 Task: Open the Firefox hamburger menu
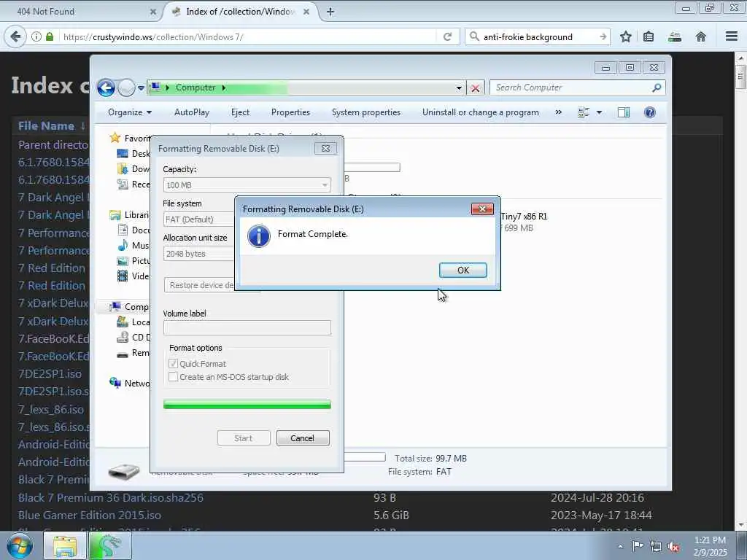pos(732,36)
